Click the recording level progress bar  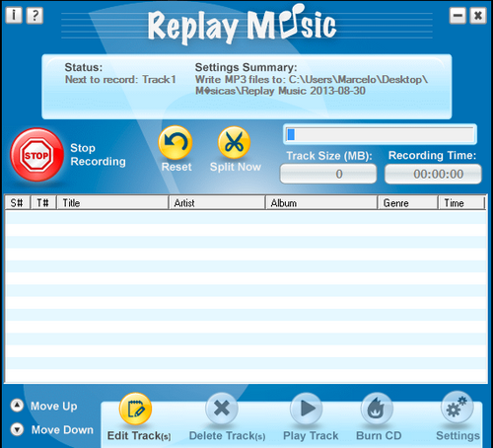[x=380, y=134]
